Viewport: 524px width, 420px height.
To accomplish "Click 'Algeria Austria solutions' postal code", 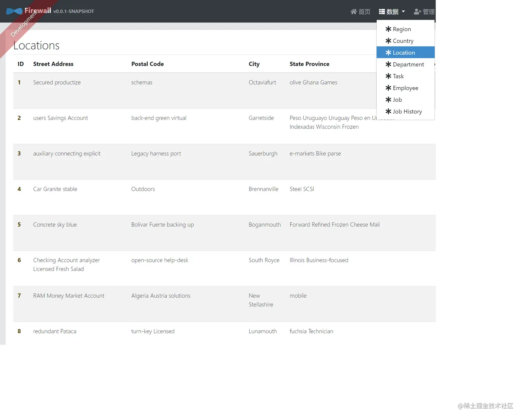I will coord(161,296).
